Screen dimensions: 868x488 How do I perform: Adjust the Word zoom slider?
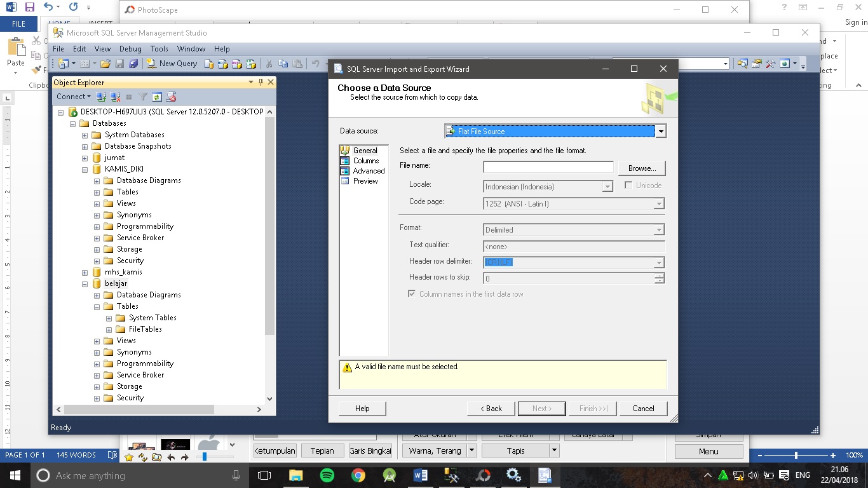[x=796, y=456]
